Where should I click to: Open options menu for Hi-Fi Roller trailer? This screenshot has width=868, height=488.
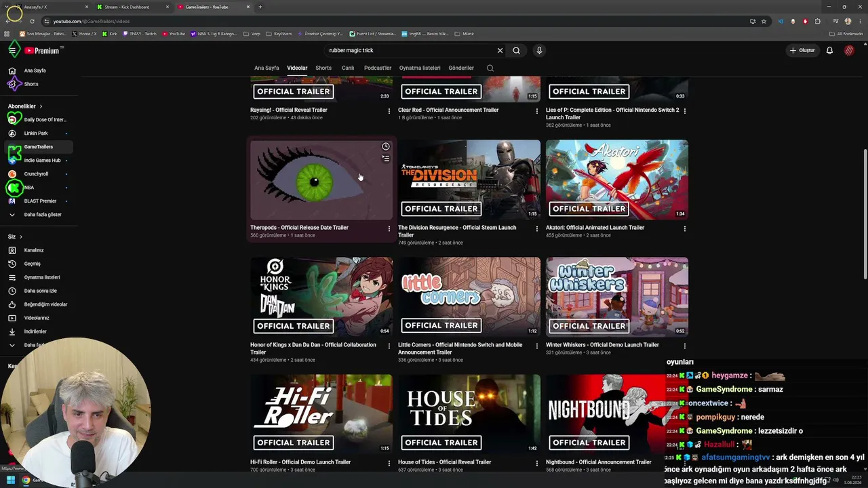[389, 463]
